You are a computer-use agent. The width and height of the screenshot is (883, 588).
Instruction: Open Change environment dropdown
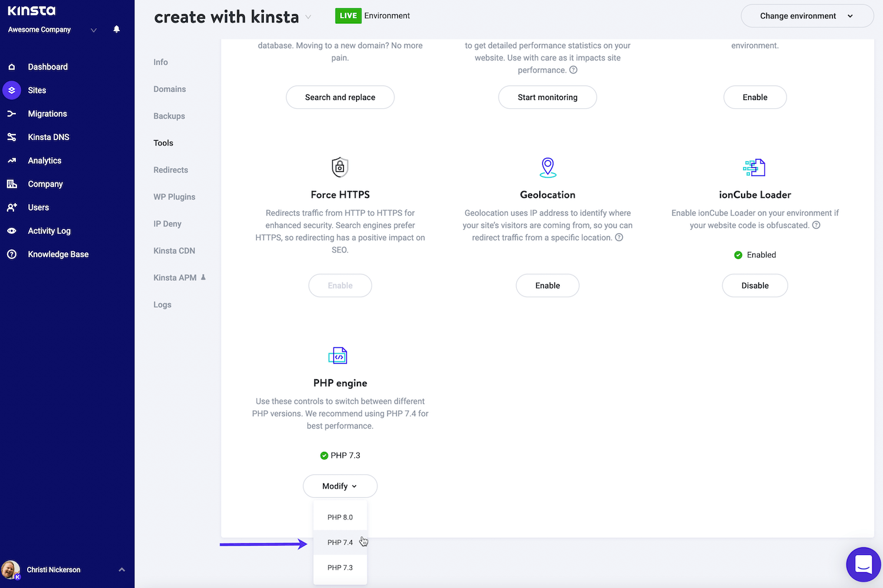tap(807, 16)
